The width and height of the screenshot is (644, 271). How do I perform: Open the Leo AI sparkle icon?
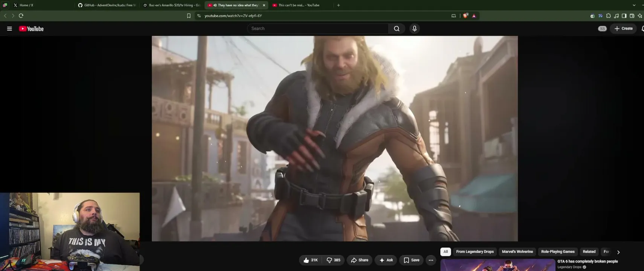(x=640, y=16)
